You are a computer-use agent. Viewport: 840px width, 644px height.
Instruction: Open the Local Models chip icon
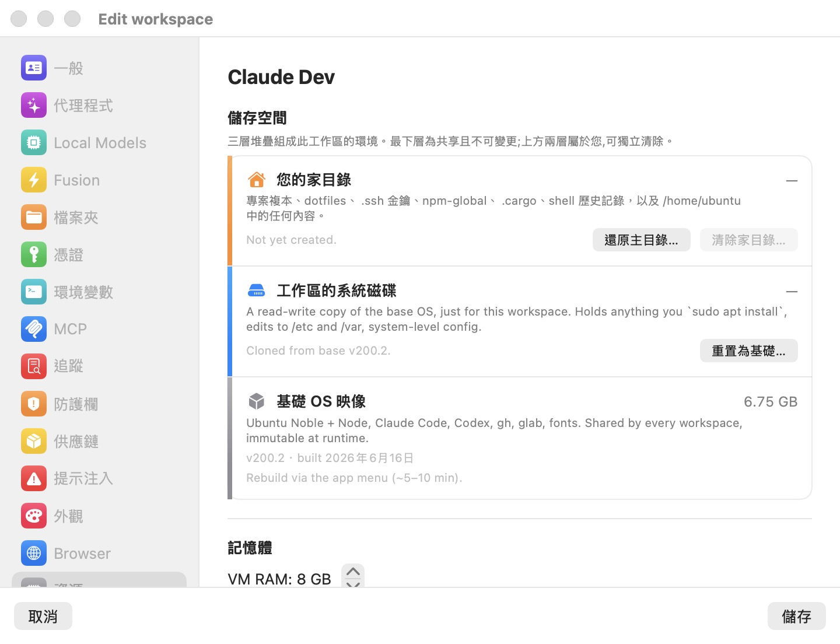34,143
